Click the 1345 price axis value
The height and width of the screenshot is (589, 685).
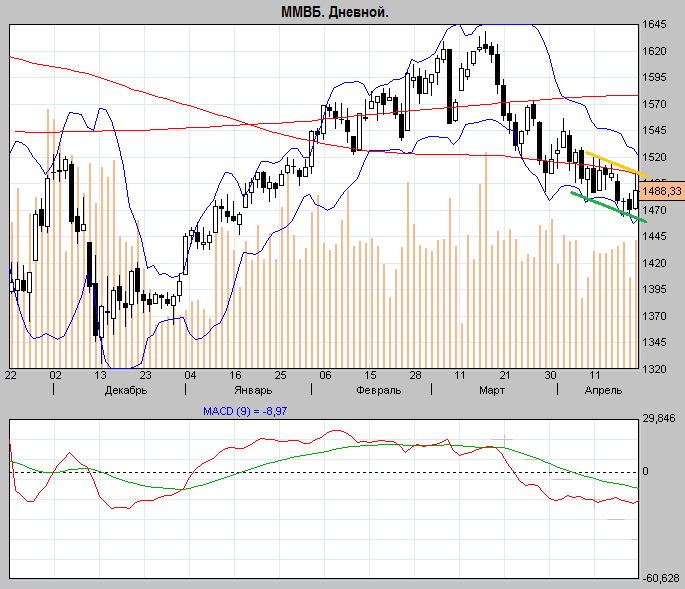pos(654,342)
